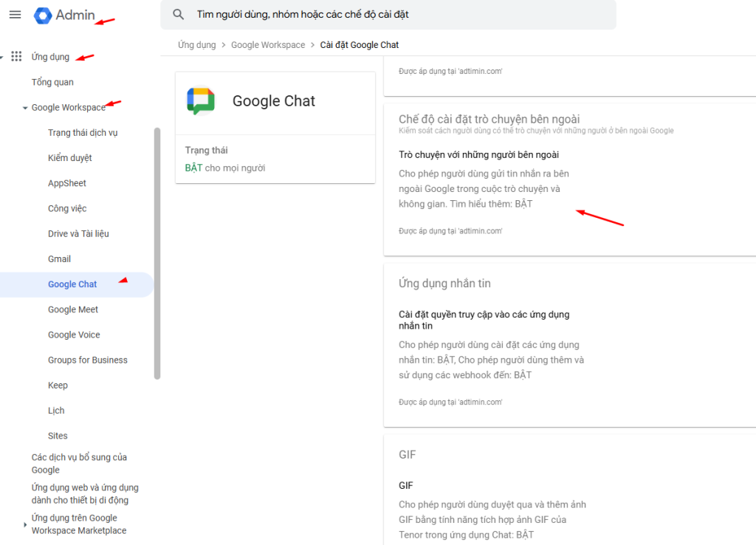756x545 pixels.
Task: Click the Google Chat title text
Action: tap(273, 100)
